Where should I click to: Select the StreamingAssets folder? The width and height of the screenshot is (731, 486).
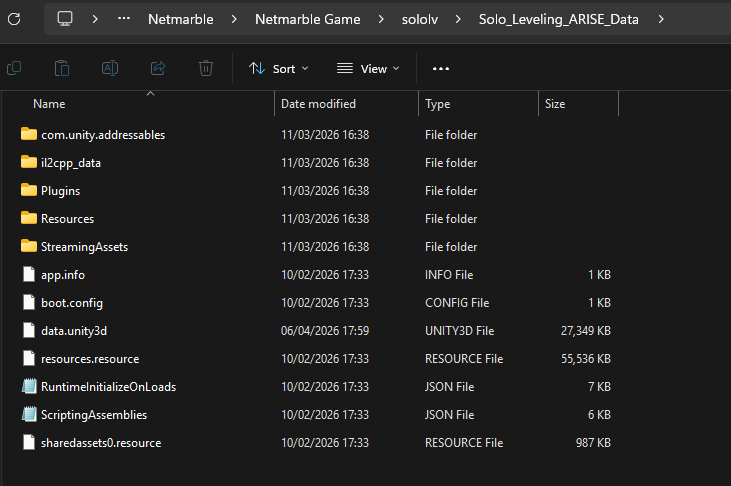pos(84,247)
